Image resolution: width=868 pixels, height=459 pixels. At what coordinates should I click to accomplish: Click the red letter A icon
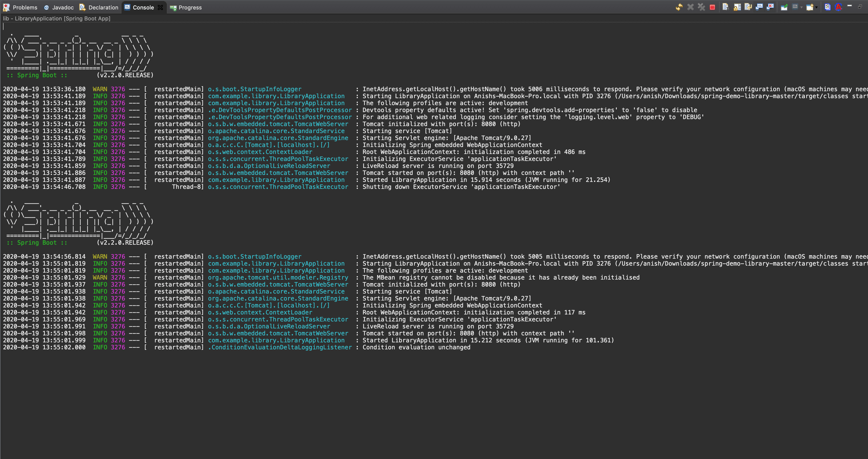(838, 7)
